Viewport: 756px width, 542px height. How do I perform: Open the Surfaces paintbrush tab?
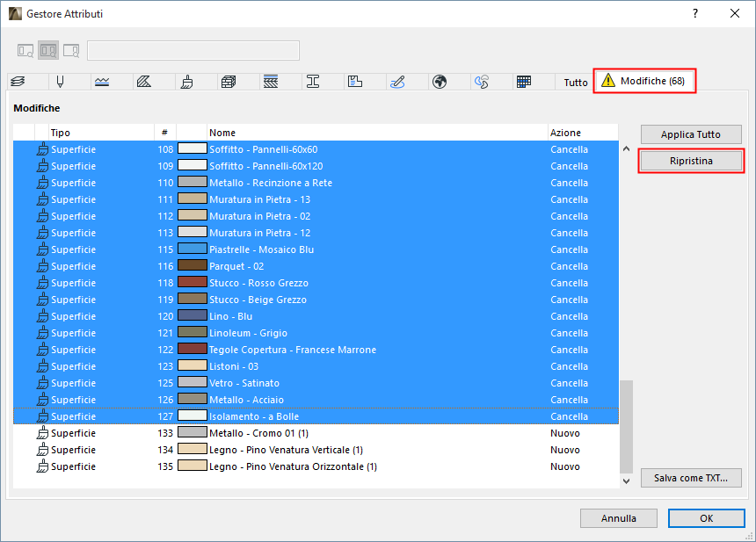click(x=186, y=82)
